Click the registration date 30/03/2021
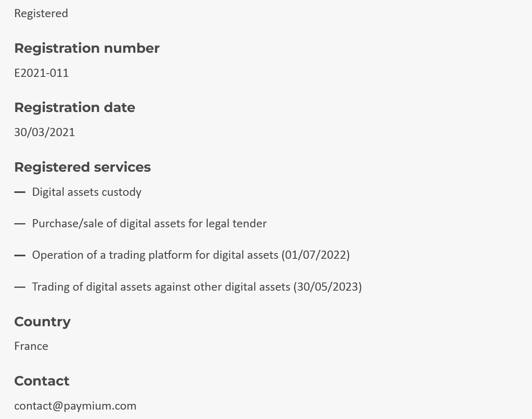 (45, 132)
